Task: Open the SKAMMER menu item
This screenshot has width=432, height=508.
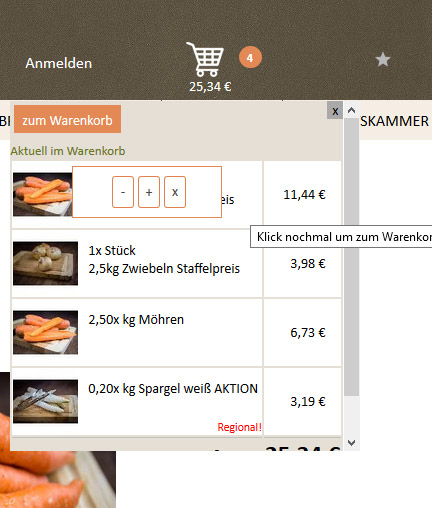Action: point(395,121)
